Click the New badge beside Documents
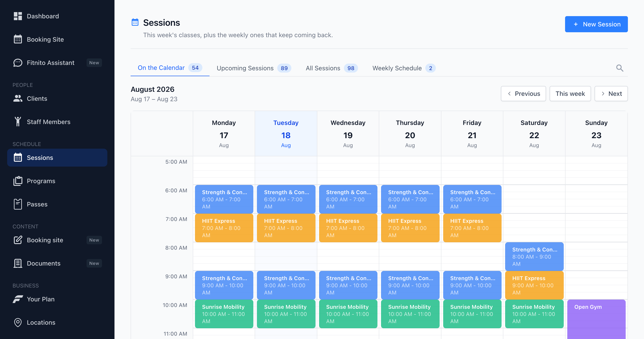Image resolution: width=644 pixels, height=339 pixels. 94,263
